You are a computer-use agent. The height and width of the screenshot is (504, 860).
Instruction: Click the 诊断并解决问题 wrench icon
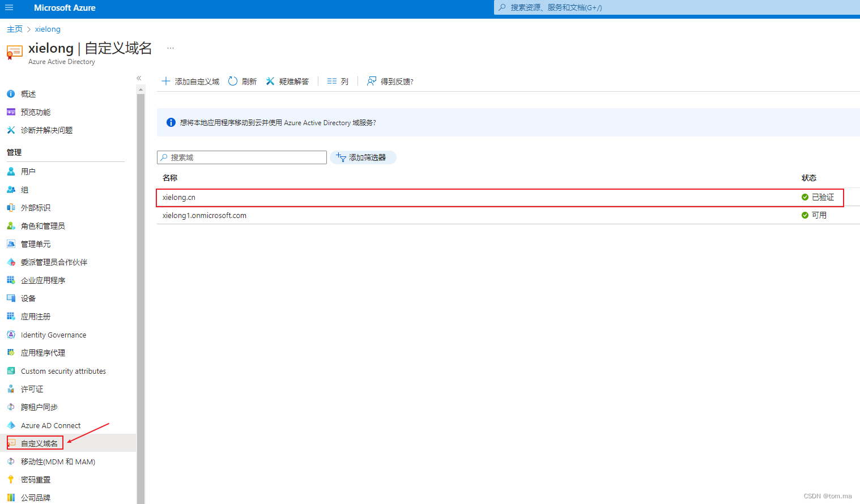[11, 130]
